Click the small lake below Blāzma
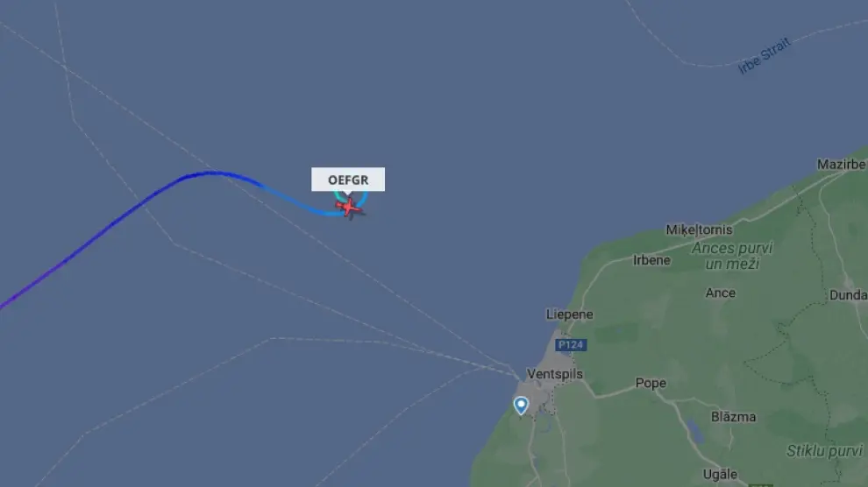Screen dimensions: 868x487 [x=694, y=432]
